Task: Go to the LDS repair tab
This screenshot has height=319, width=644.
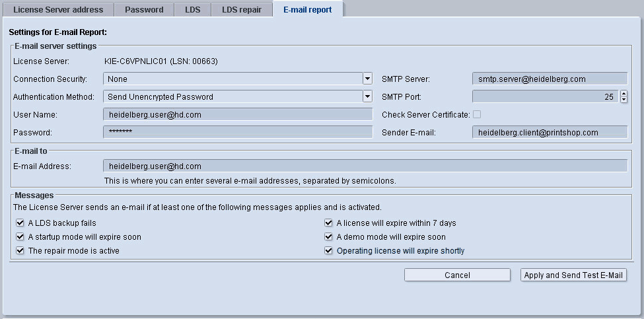Action: (x=241, y=10)
